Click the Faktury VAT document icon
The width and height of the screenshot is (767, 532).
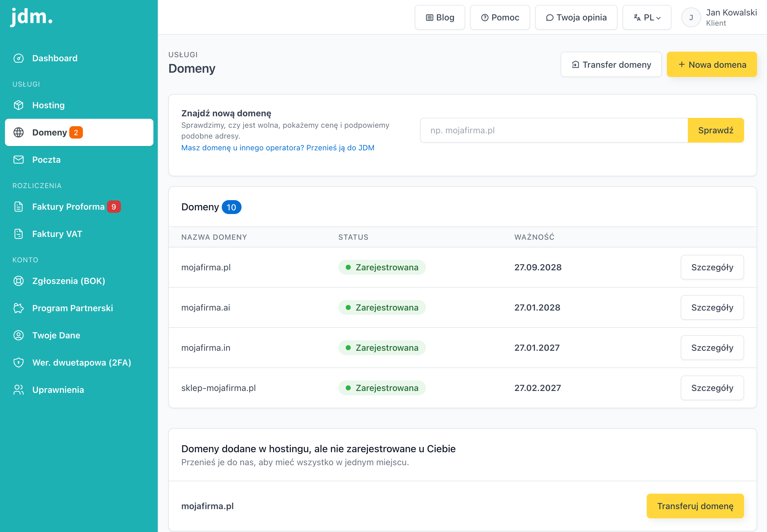coord(19,234)
